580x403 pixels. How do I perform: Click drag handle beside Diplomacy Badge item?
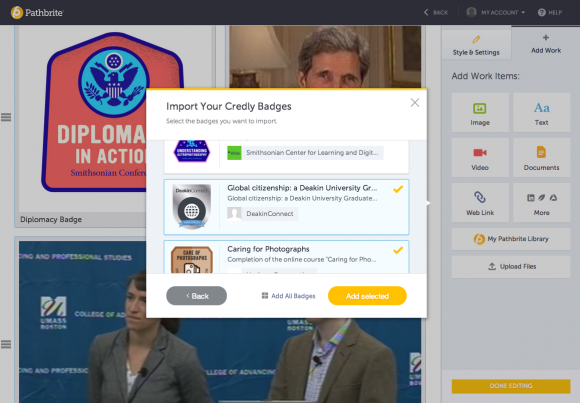(x=6, y=117)
